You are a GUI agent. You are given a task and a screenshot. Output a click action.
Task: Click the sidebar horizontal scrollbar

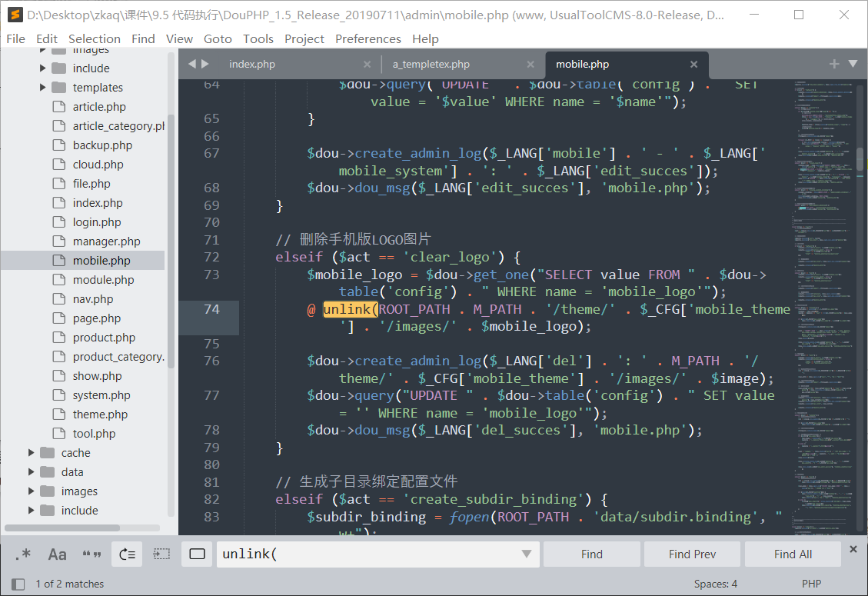tap(62, 528)
